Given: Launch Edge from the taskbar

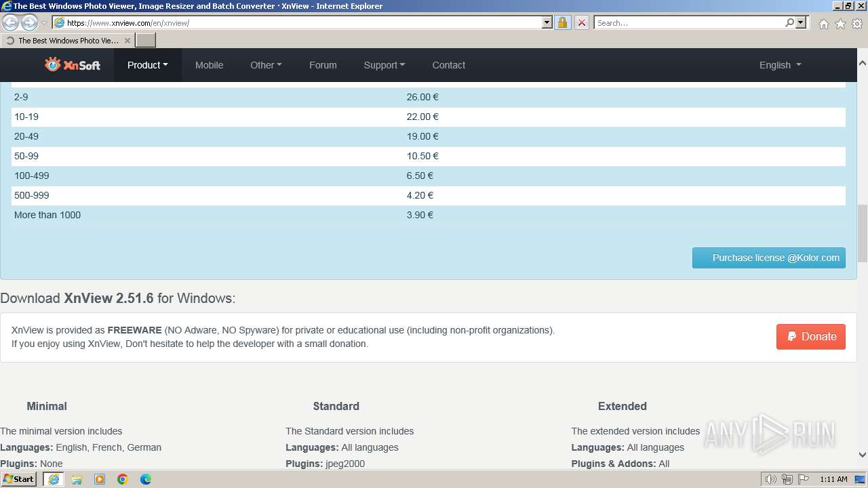Looking at the screenshot, I should (146, 479).
